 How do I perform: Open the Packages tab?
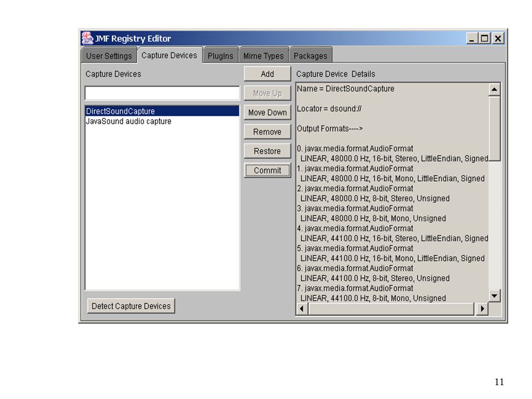pos(310,55)
